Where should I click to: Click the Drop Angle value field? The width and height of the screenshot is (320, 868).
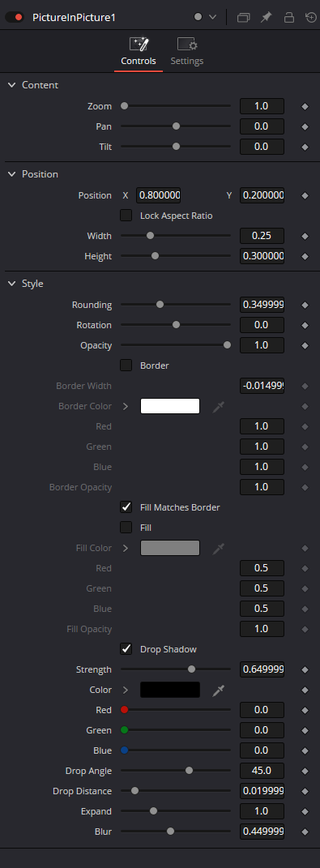262,771
